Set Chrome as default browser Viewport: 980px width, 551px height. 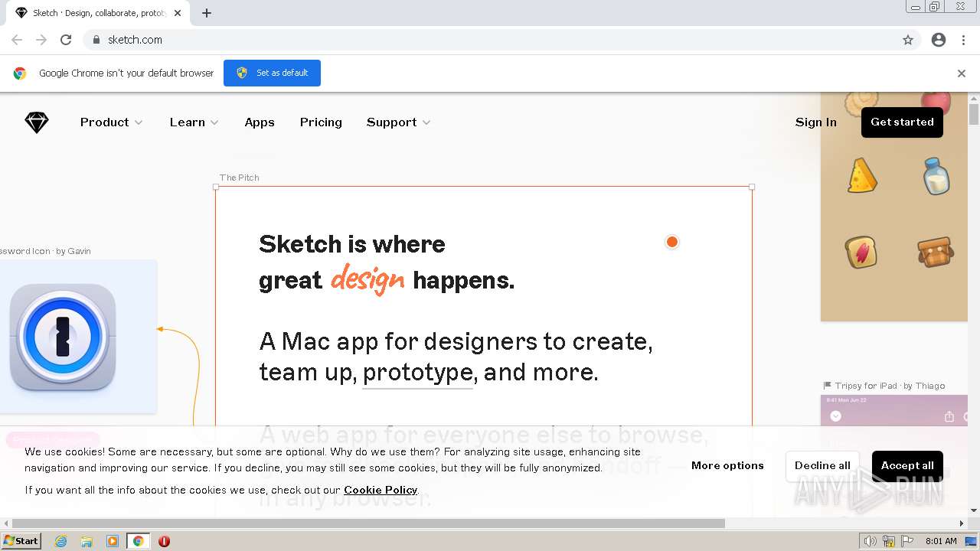[x=272, y=73]
